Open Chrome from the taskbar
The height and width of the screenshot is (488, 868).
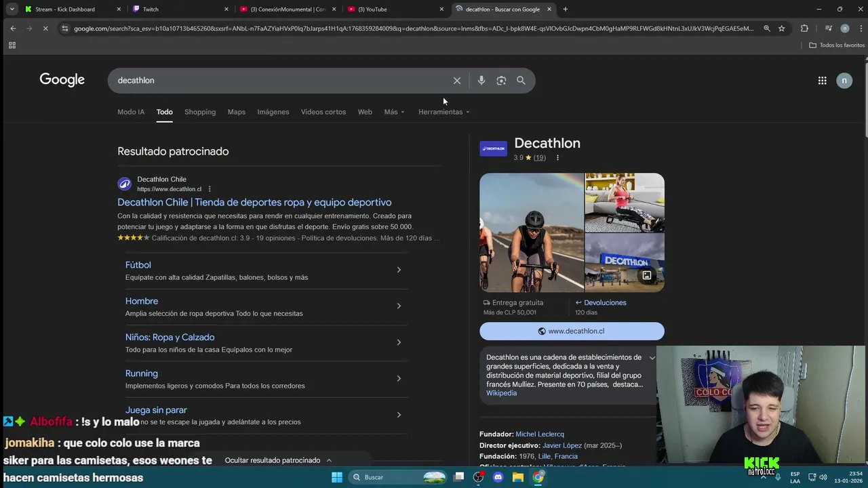[x=538, y=477]
